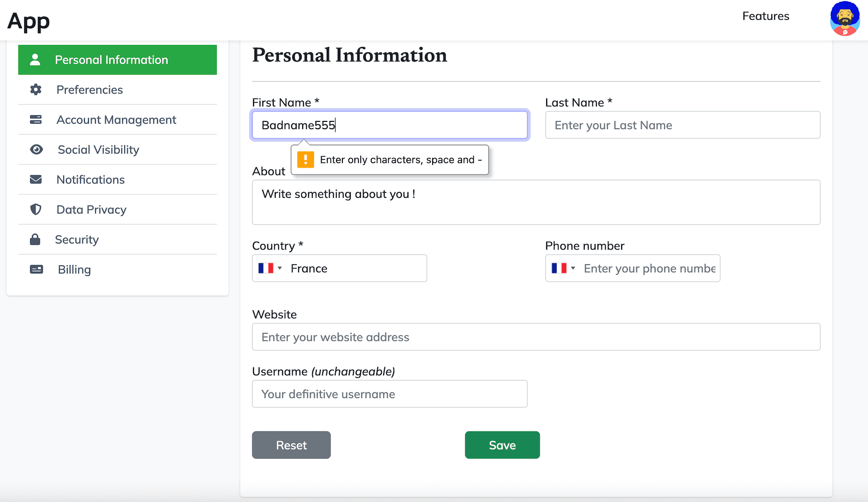The height and width of the screenshot is (502, 868).
Task: Click the shield icon for Data Privacy
Action: tap(36, 210)
